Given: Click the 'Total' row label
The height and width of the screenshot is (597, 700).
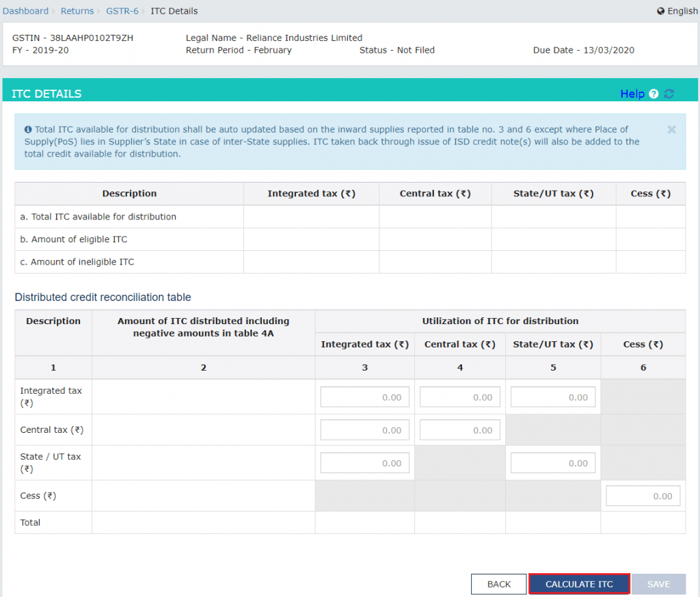Looking at the screenshot, I should (x=30, y=522).
